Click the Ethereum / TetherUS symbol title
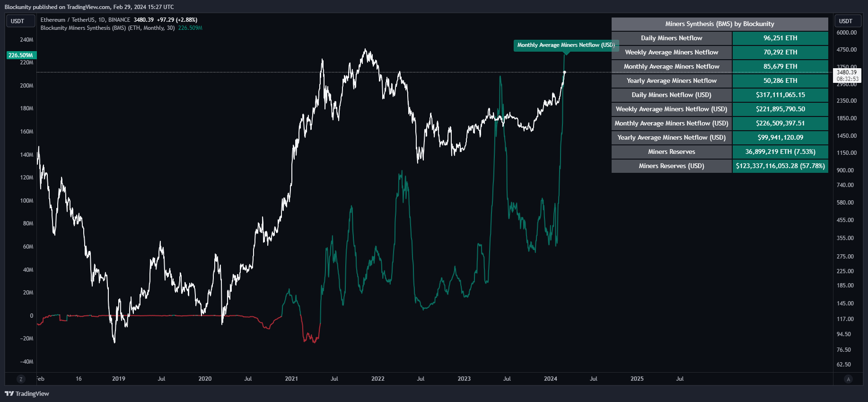This screenshot has width=868, height=402. click(85, 20)
